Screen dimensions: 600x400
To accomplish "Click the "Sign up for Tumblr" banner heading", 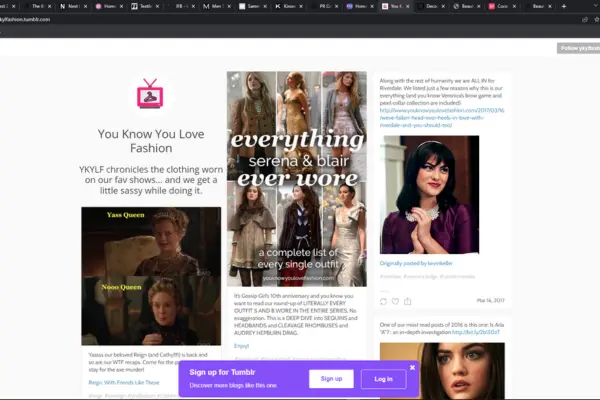I will [x=222, y=372].
